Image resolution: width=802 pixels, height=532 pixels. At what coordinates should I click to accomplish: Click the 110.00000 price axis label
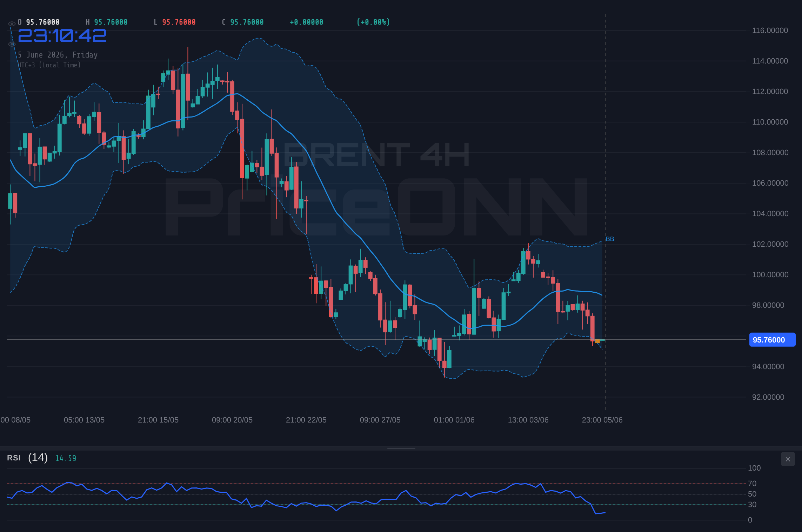tap(770, 122)
